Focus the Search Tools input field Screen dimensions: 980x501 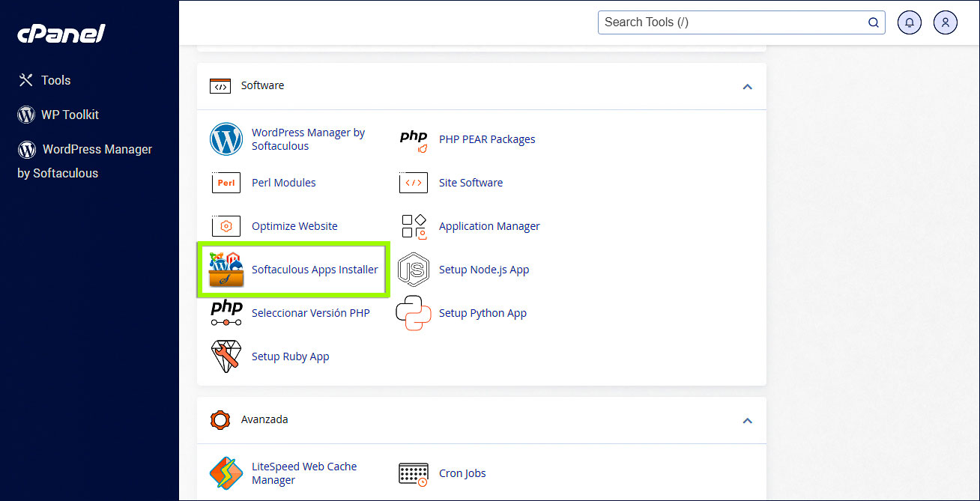pyautogui.click(x=733, y=22)
